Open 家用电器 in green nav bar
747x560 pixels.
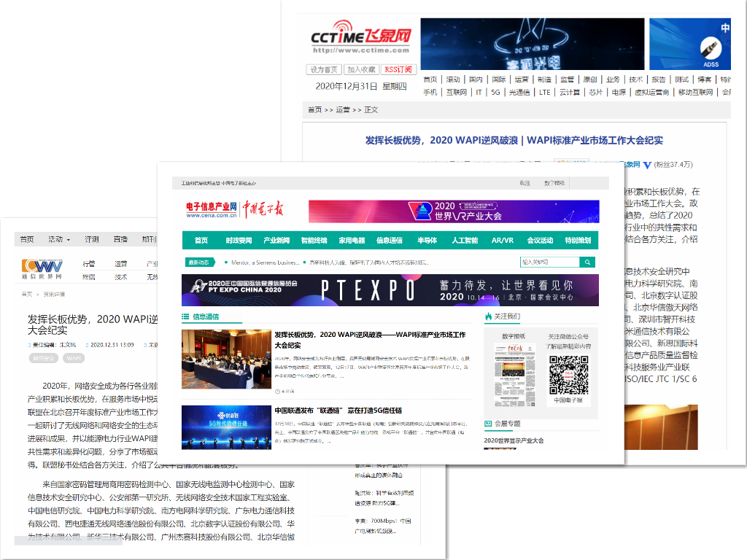(x=352, y=241)
